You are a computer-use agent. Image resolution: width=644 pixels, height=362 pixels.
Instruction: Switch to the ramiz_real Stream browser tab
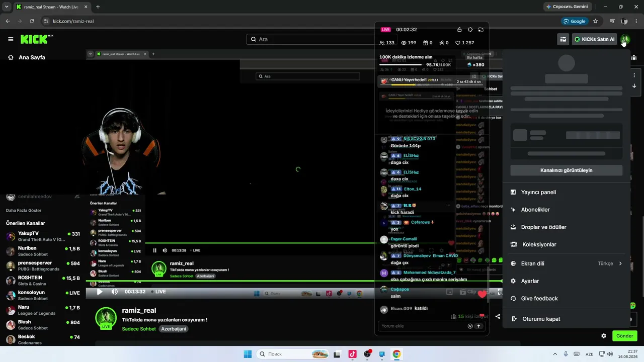coord(50,7)
